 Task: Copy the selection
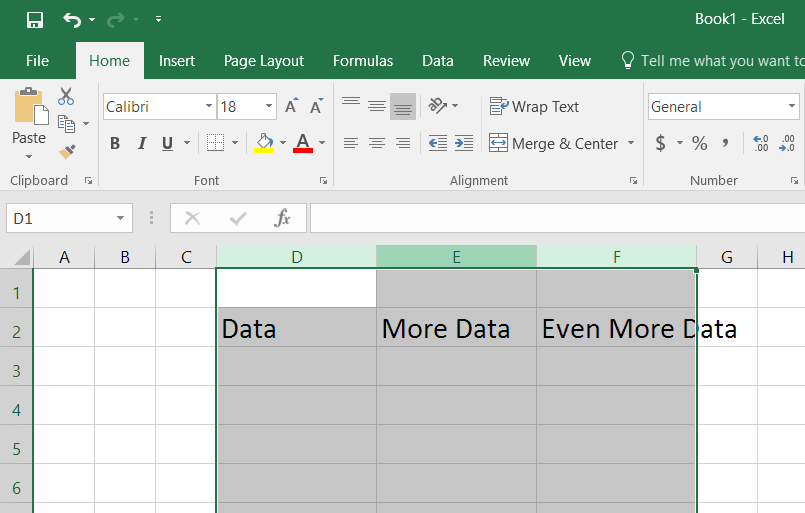(x=66, y=124)
